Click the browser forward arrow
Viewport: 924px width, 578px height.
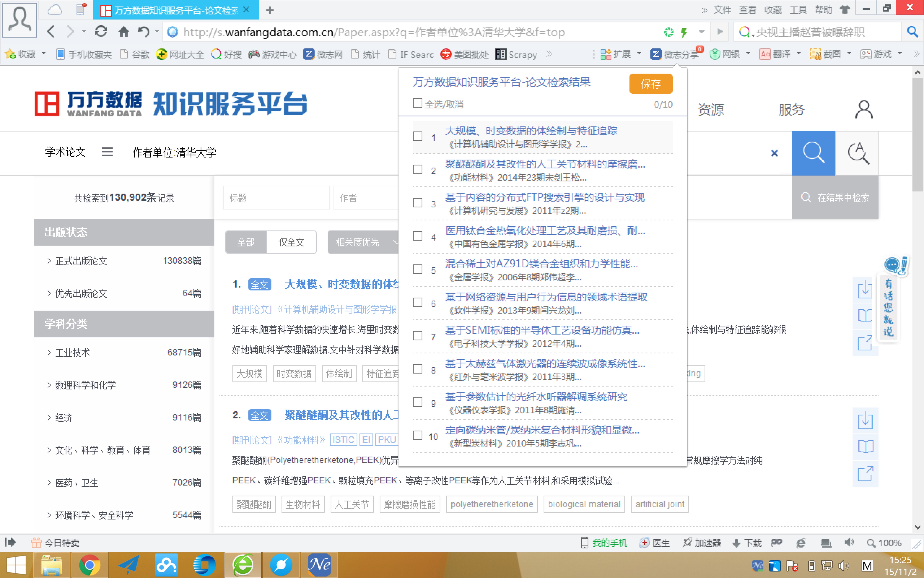pyautogui.click(x=70, y=32)
